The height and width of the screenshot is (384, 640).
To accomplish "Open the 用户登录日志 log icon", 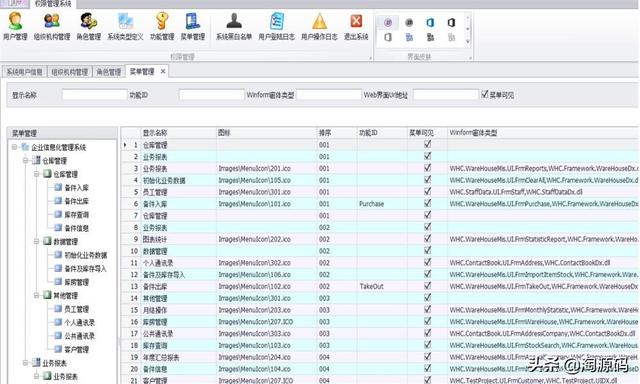I will click(x=277, y=26).
